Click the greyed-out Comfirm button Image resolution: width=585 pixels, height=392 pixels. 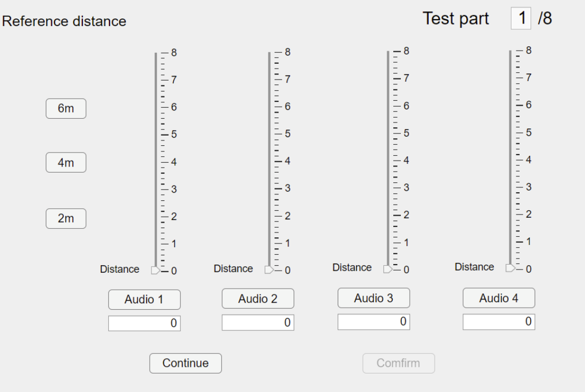(398, 363)
